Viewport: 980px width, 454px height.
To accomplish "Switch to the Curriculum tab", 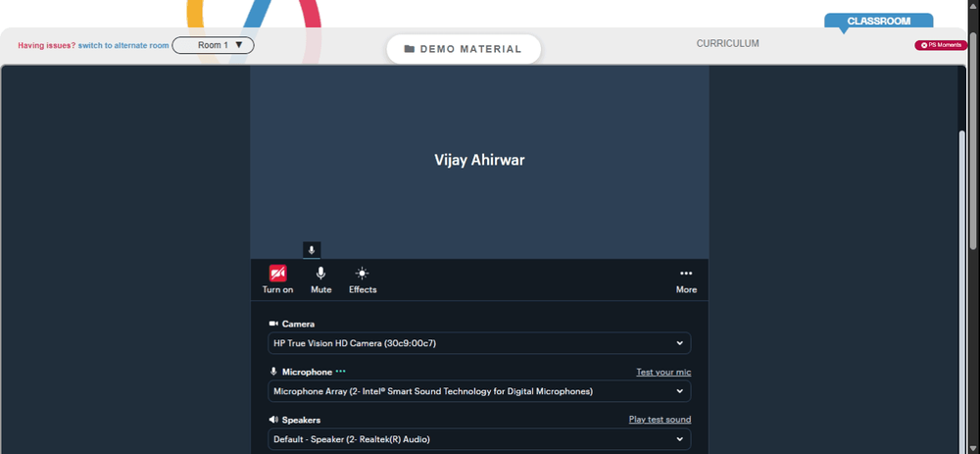I will [727, 44].
